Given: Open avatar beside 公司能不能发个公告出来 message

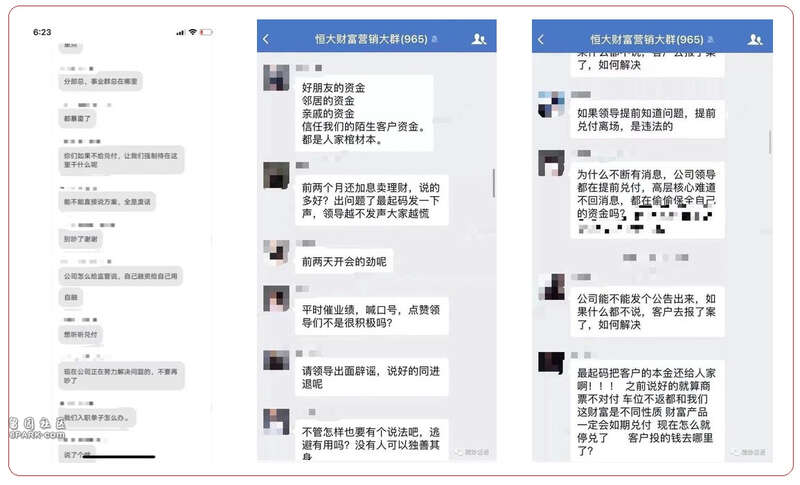Looking at the screenshot, I should coord(552,287).
